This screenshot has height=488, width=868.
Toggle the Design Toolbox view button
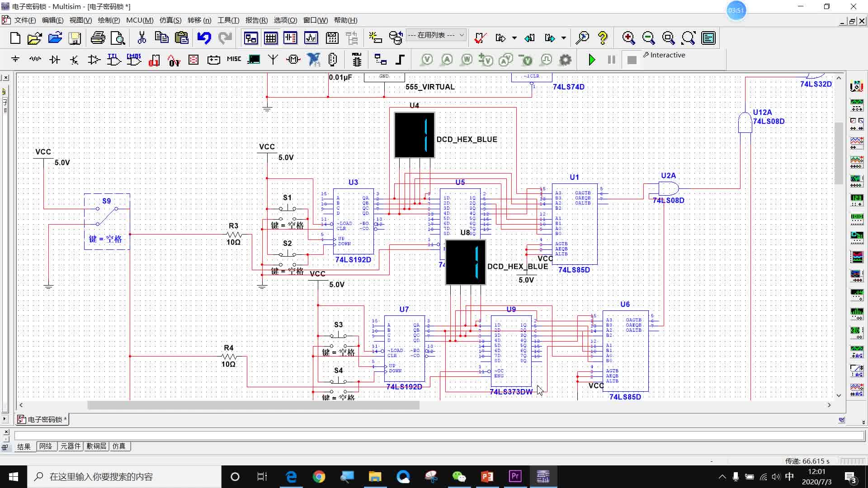(x=250, y=38)
